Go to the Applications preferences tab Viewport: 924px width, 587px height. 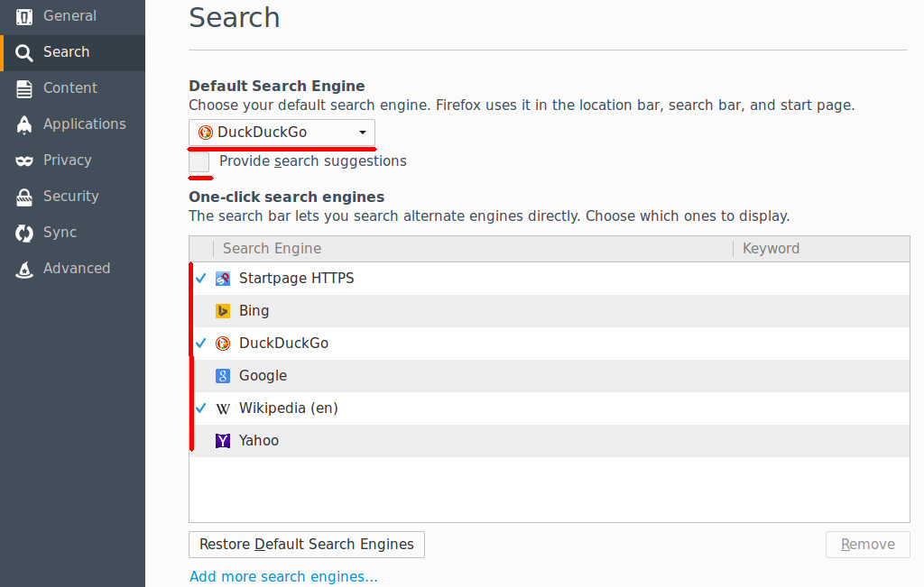coord(72,124)
